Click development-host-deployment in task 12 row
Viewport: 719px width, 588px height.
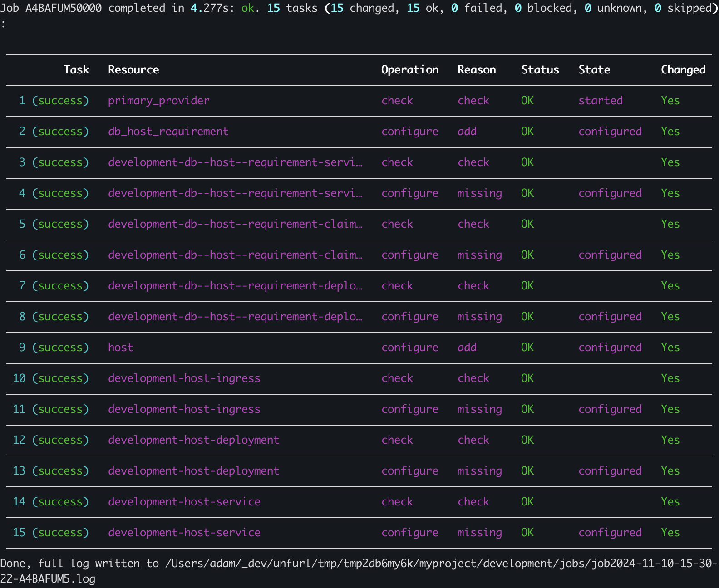[x=194, y=440]
